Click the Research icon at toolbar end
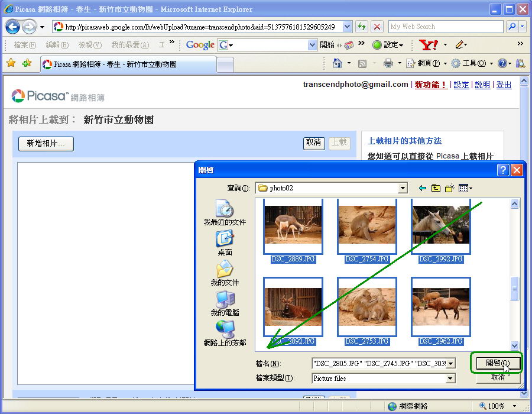The width and height of the screenshot is (532, 414). pos(520,63)
